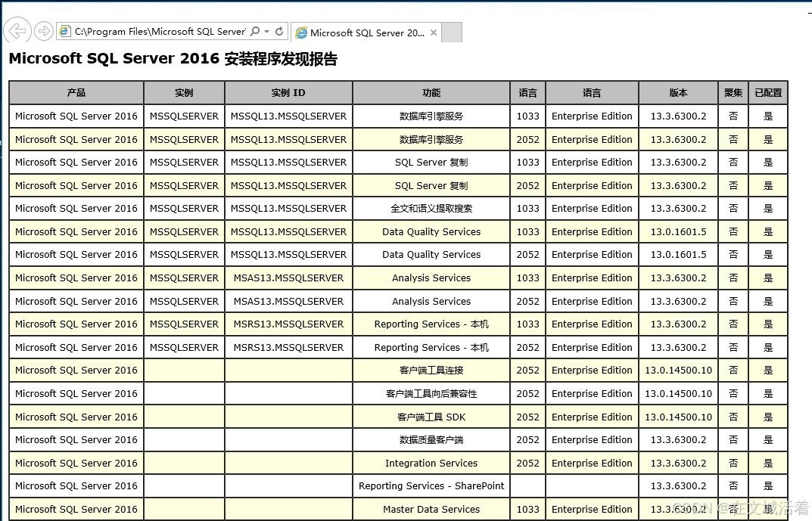Select the 全文和语义提取搜索 feature cell
The height and width of the screenshot is (521, 812).
[431, 209]
